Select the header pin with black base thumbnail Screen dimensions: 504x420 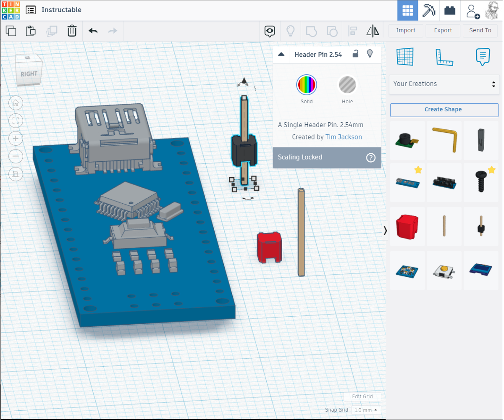481,226
